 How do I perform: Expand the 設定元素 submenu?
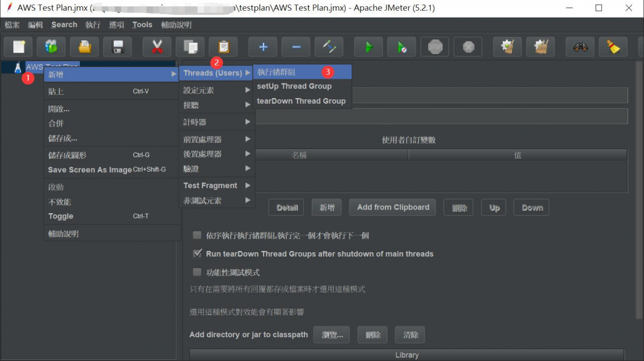(x=216, y=90)
